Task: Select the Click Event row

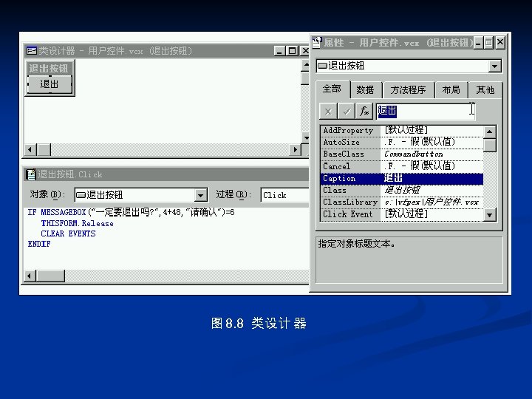Action: pyautogui.click(x=402, y=214)
